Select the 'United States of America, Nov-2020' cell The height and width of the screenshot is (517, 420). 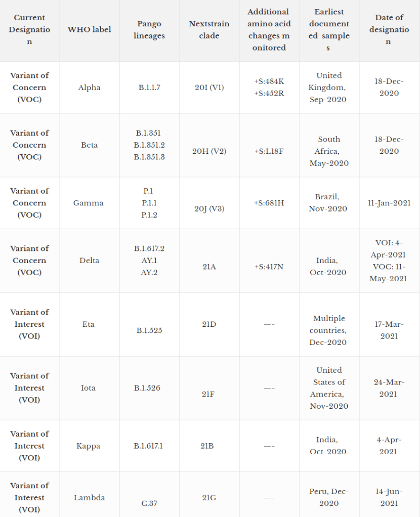point(329,388)
